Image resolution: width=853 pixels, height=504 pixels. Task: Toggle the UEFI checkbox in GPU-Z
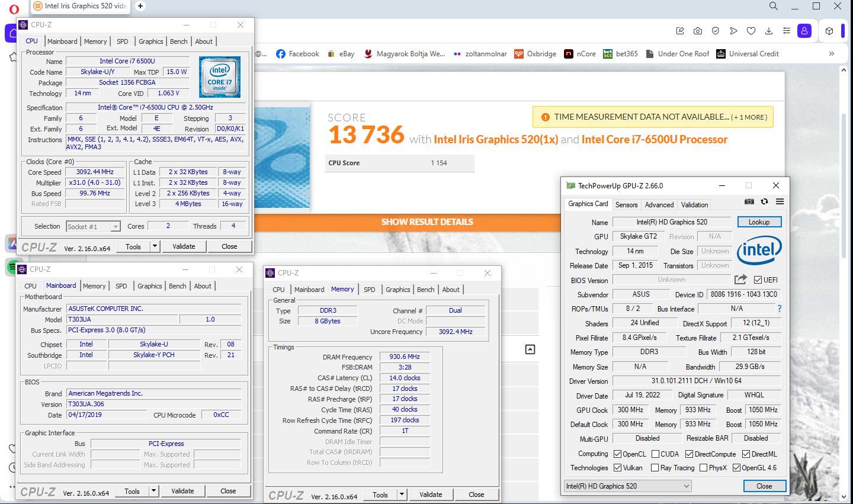pyautogui.click(x=758, y=280)
